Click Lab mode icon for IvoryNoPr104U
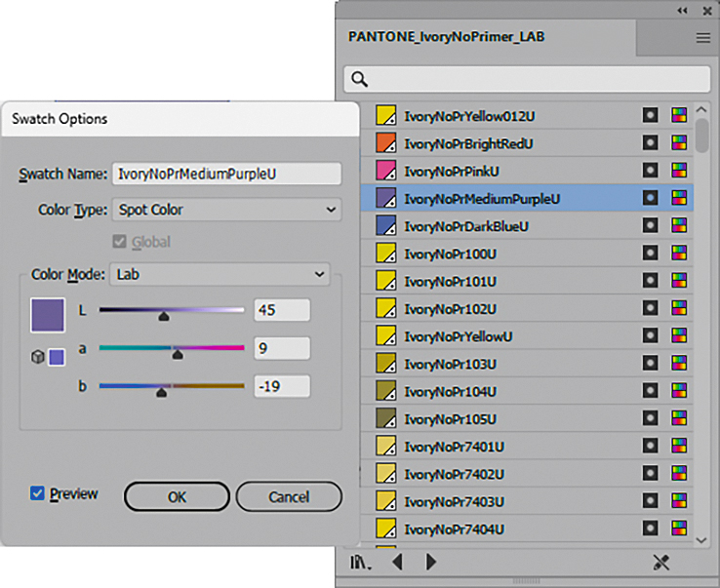Image resolution: width=720 pixels, height=588 pixels. [x=679, y=390]
